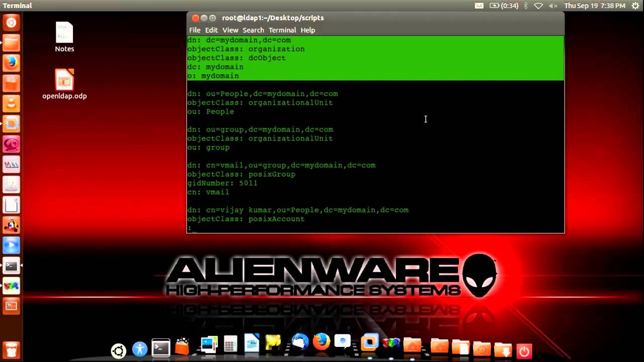Open battery indicator showing 0:34
This screenshot has width=644, height=362.
coord(504,6)
